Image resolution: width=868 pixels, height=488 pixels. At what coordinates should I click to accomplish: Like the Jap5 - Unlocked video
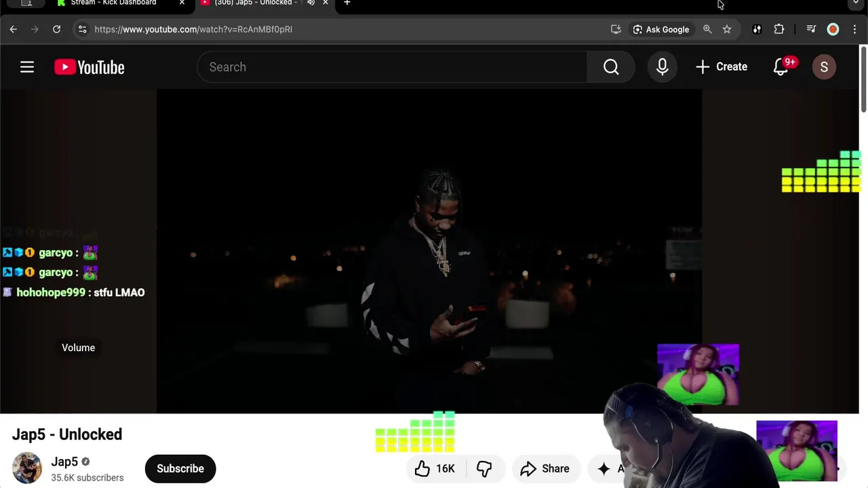[435, 468]
